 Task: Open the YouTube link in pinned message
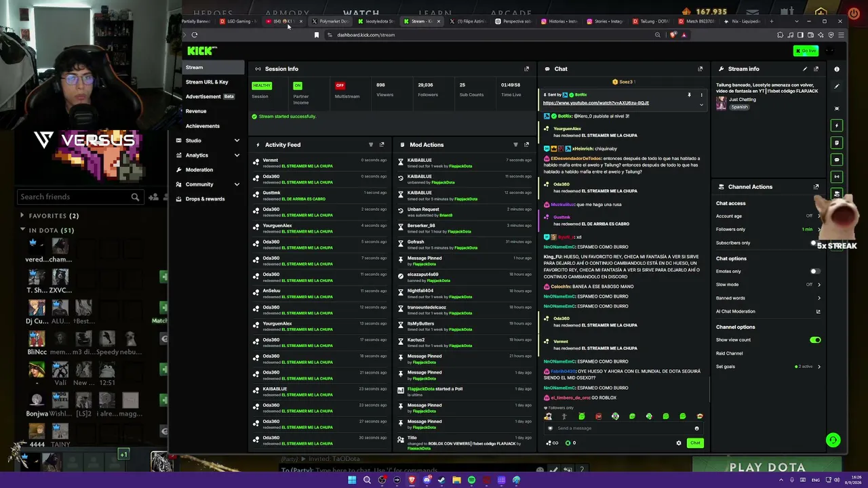coord(596,103)
